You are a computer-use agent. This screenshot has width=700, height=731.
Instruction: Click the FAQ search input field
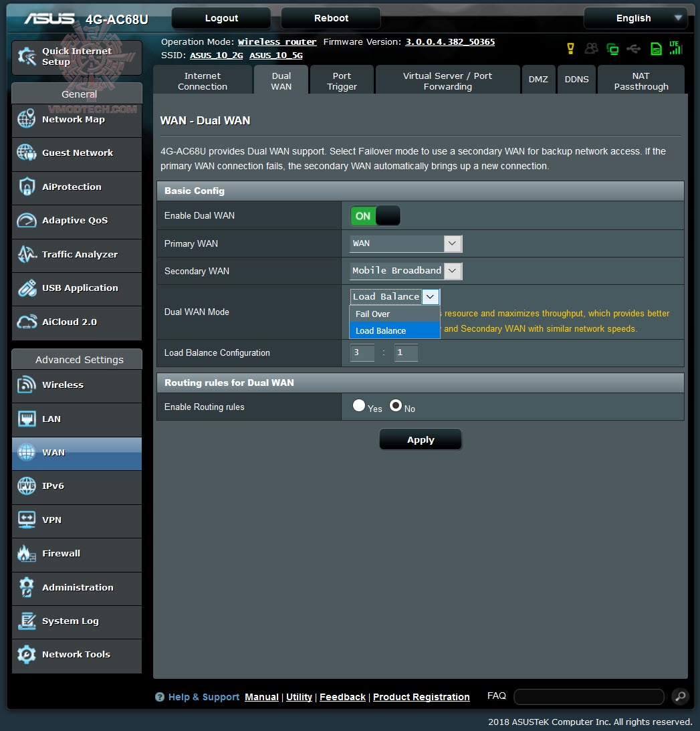tap(589, 697)
